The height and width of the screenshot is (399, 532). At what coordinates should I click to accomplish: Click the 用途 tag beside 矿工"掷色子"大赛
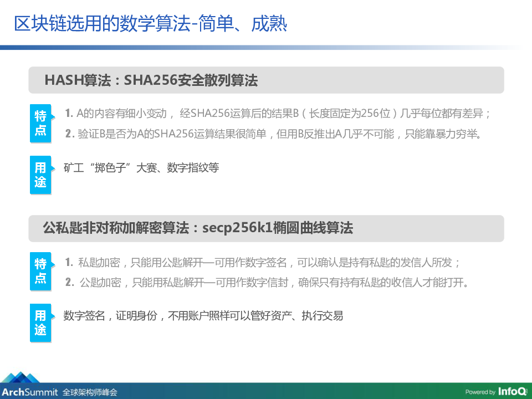(40, 175)
